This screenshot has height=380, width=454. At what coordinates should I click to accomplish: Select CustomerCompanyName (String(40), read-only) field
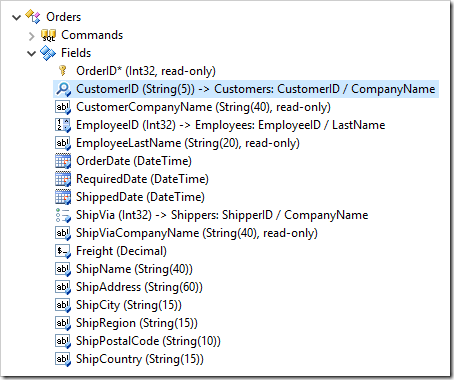point(203,107)
